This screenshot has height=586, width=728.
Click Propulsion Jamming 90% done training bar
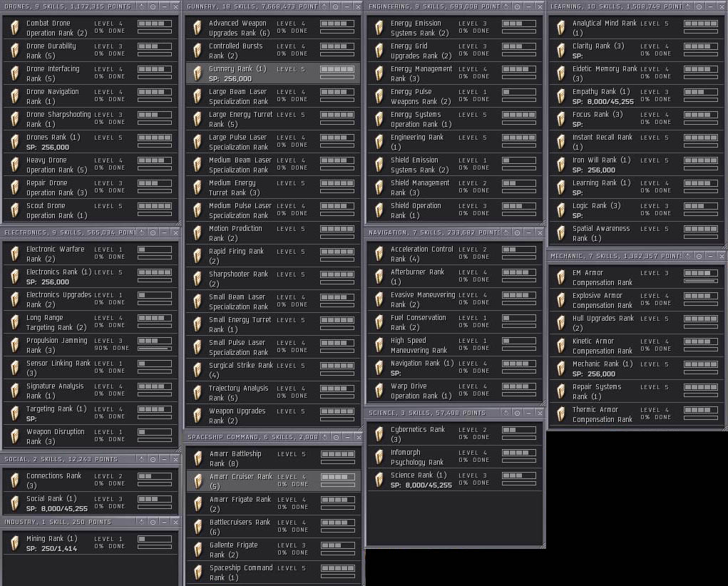point(155,349)
